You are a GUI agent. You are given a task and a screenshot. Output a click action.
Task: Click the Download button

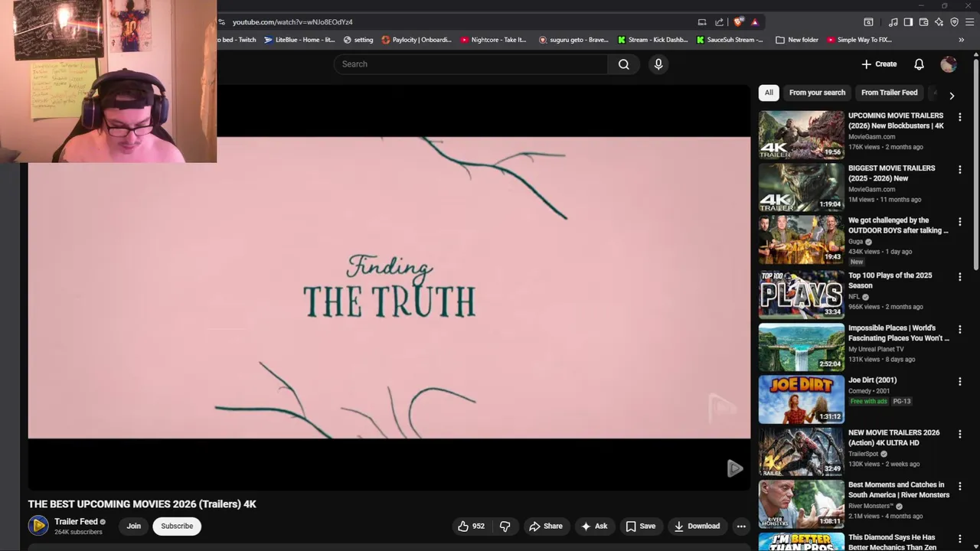click(x=697, y=527)
